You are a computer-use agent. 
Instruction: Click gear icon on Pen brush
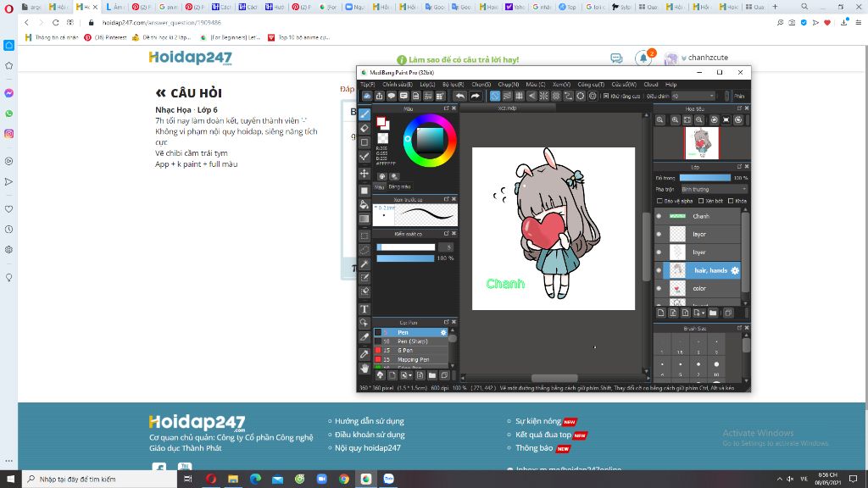point(443,332)
